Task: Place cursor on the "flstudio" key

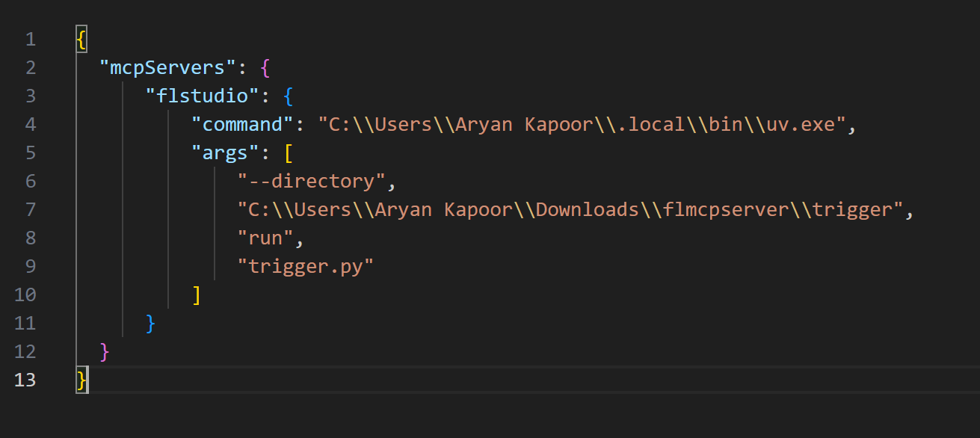Action: pyautogui.click(x=203, y=96)
